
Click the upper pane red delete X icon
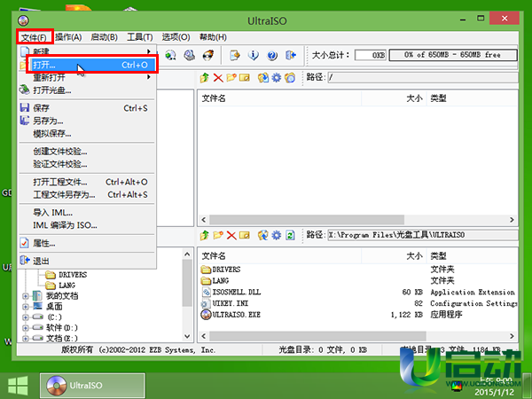coord(218,78)
